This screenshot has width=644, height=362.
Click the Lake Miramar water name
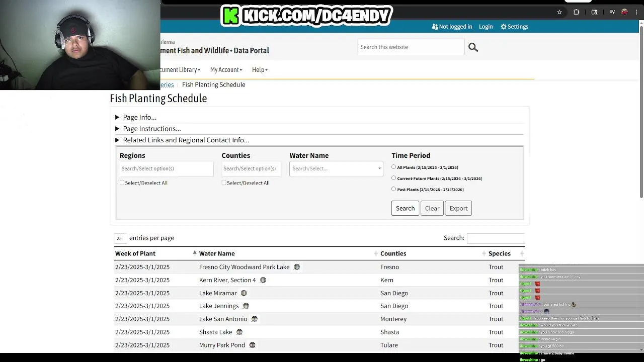tap(218, 293)
